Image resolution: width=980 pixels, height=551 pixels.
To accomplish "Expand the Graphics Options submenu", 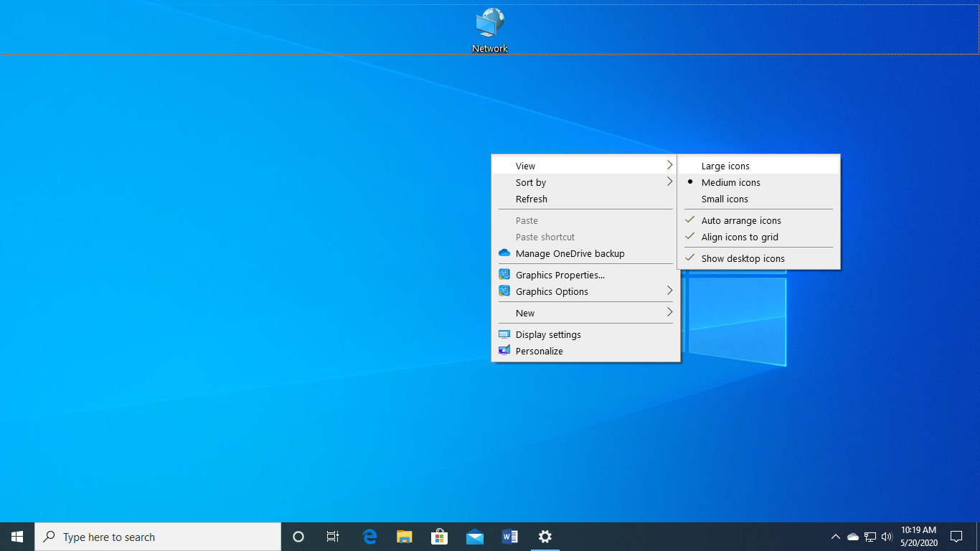I will (x=585, y=291).
